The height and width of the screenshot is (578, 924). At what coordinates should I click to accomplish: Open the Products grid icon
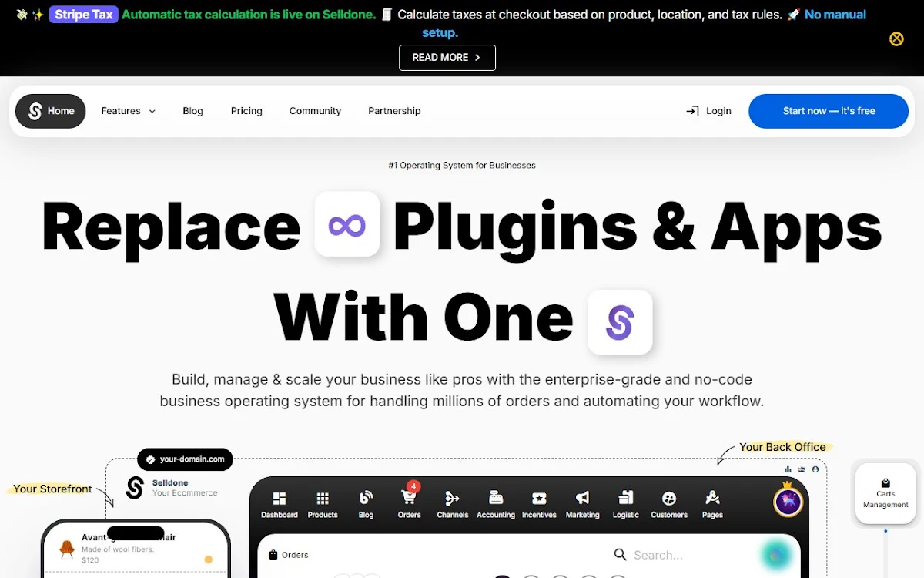coord(323,499)
